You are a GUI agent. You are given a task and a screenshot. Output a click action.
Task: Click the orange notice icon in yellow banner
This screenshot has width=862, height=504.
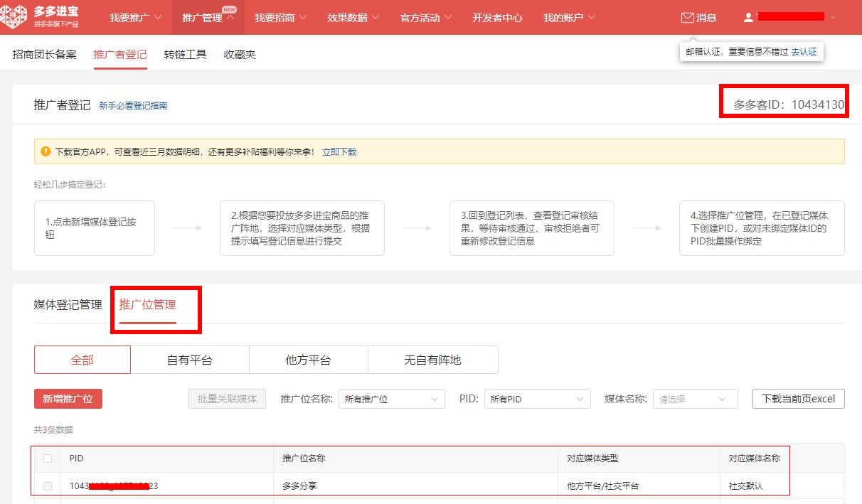pos(46,151)
